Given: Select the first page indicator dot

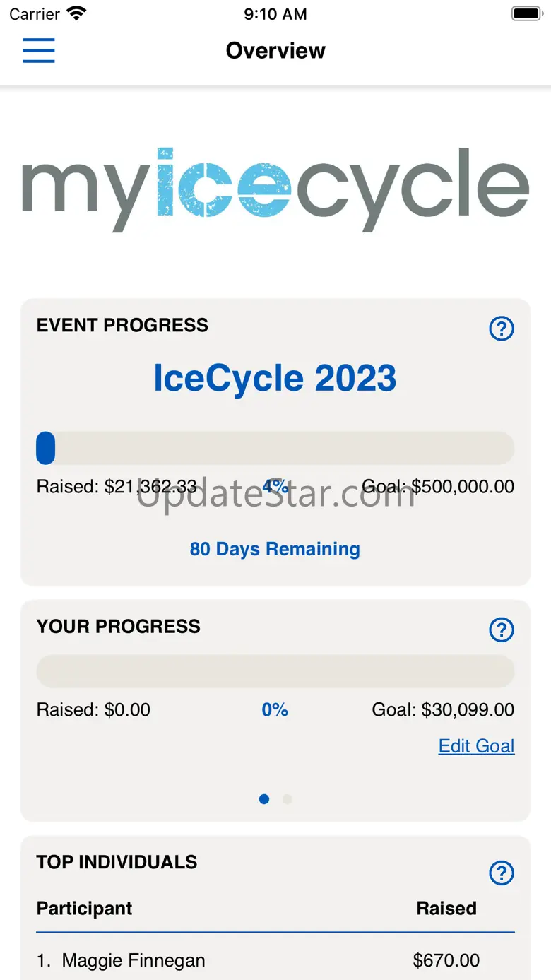Looking at the screenshot, I should coord(264,799).
